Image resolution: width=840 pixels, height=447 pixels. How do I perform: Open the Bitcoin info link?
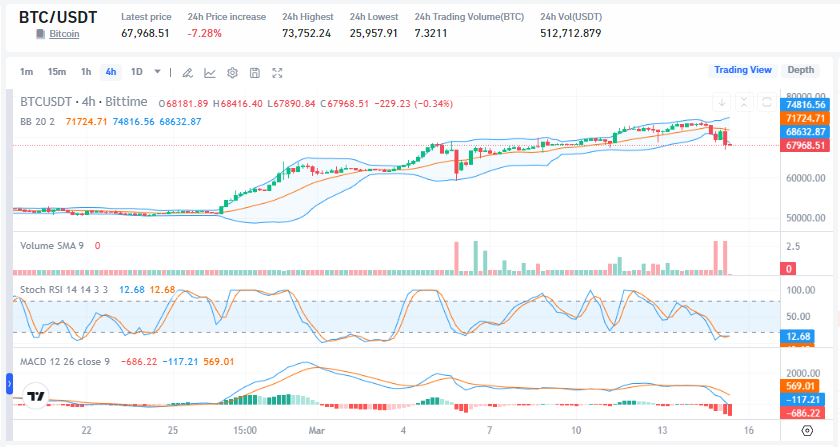click(64, 34)
